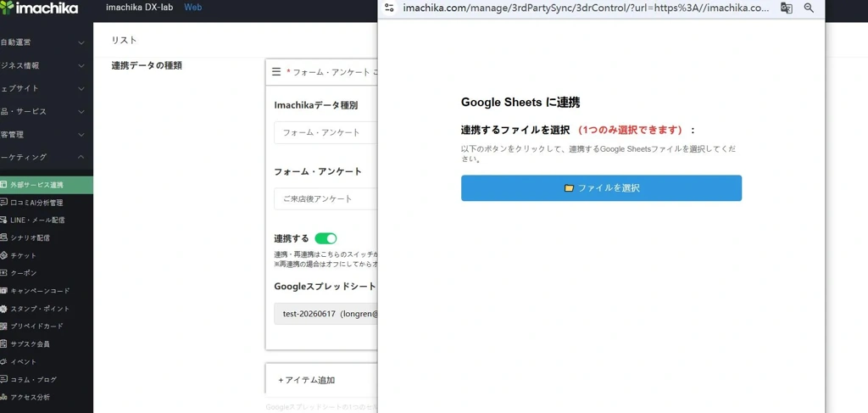Click the 外部サービス連携 sidebar icon
Image resolution: width=868 pixels, height=413 pixels.
pyautogui.click(x=3, y=185)
